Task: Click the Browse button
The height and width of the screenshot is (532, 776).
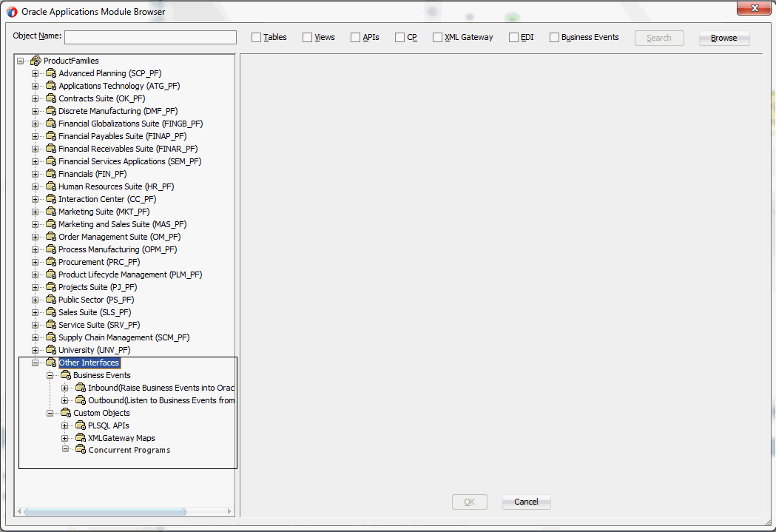Action: coord(724,38)
